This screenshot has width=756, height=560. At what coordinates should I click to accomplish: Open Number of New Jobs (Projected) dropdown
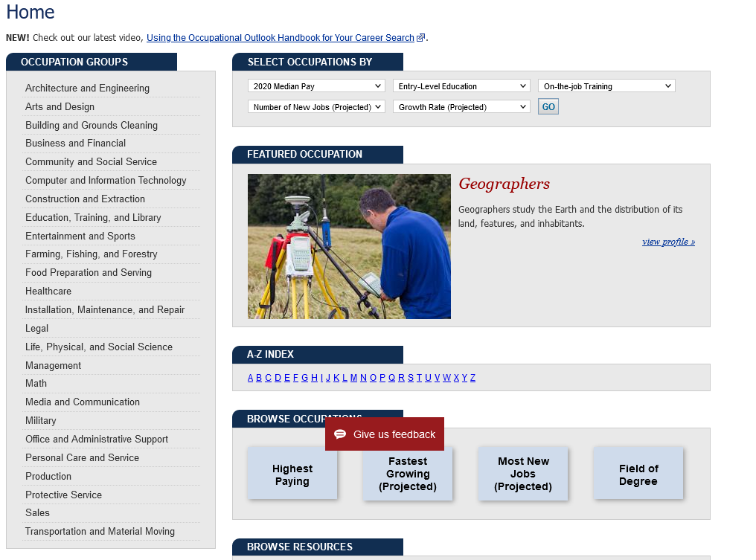(316, 107)
